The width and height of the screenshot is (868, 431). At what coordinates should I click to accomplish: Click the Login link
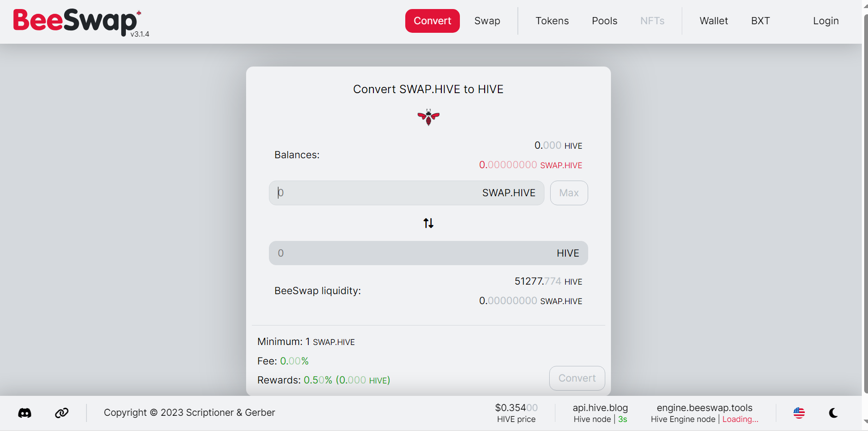(x=826, y=21)
